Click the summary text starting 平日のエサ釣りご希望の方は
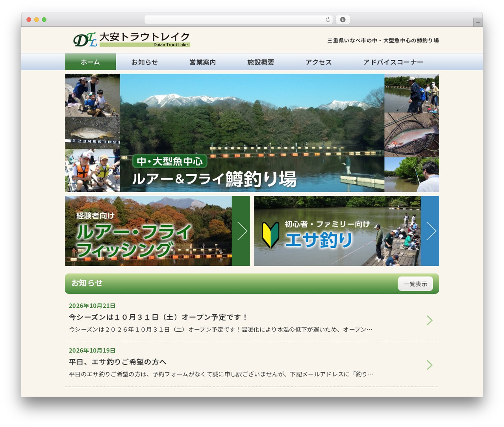 pos(221,374)
